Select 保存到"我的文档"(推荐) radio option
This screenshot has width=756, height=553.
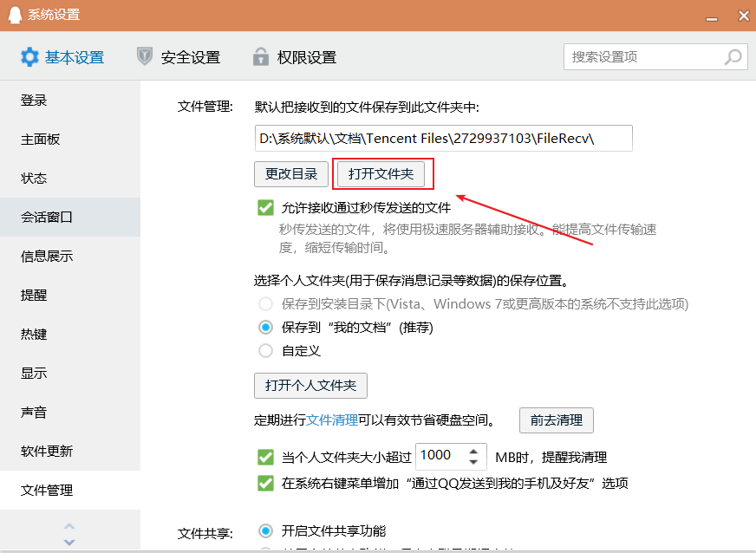pos(265,328)
